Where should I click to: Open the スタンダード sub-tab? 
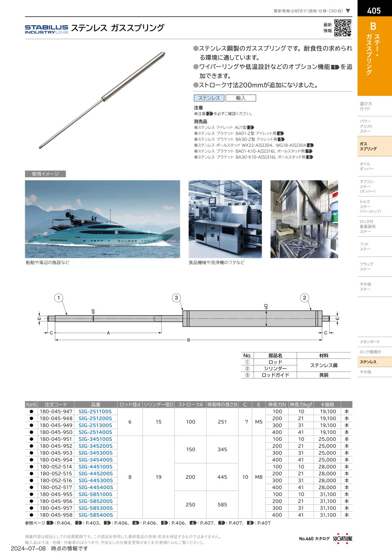374,341
